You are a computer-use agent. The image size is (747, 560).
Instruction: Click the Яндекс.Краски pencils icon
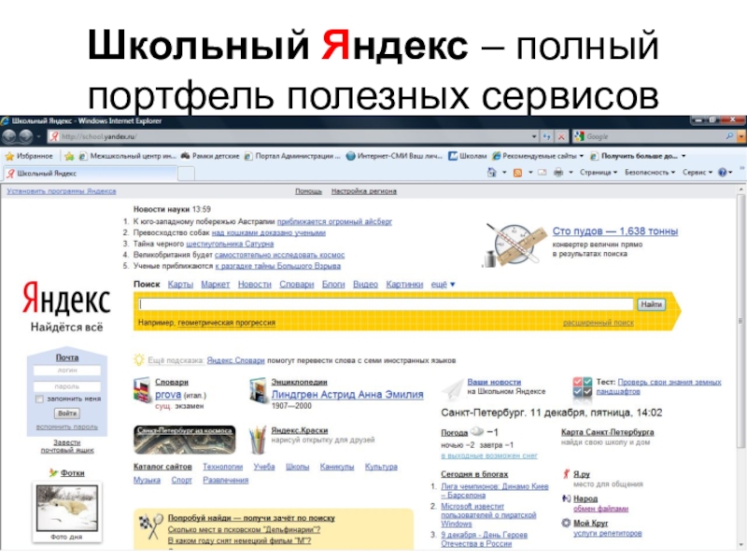[258, 440]
